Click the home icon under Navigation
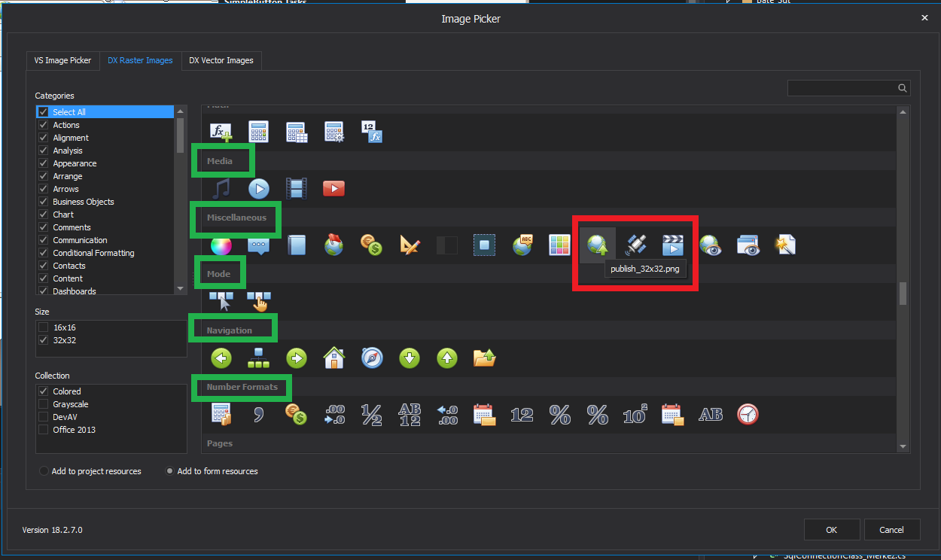The width and height of the screenshot is (941, 560). click(333, 358)
